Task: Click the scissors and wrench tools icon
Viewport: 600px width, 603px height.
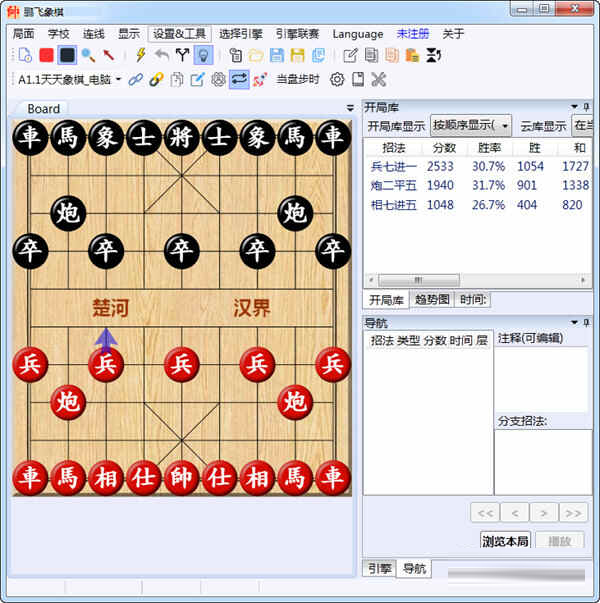Action: [378, 79]
